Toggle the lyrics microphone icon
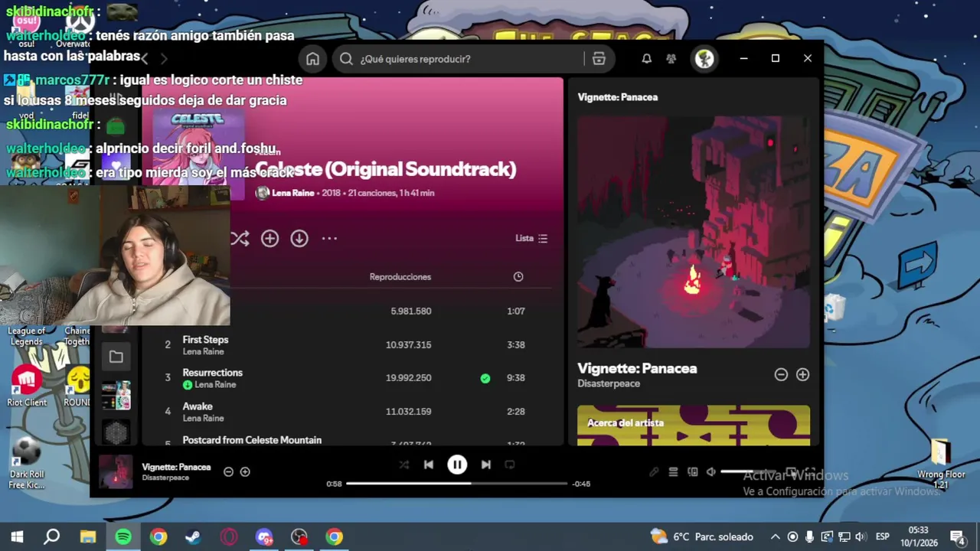Screen dimensions: 980x551 (x=654, y=472)
